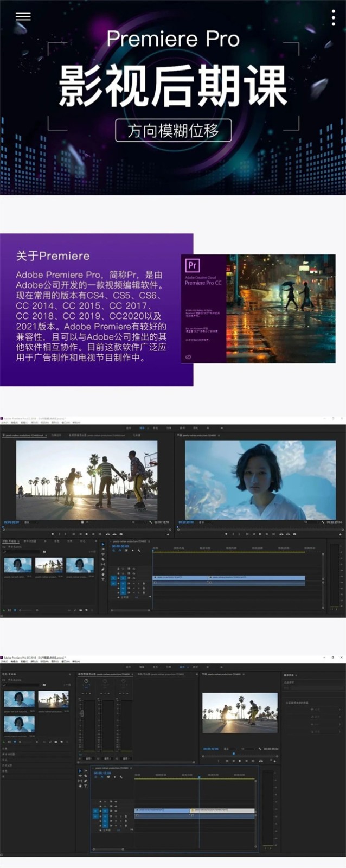
Task: Select the Slip tool in first screenshot
Action: (x=102, y=564)
